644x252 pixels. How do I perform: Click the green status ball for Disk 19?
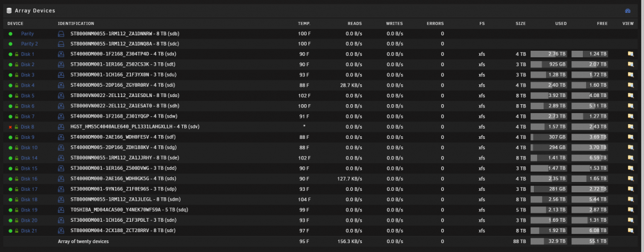coord(10,210)
